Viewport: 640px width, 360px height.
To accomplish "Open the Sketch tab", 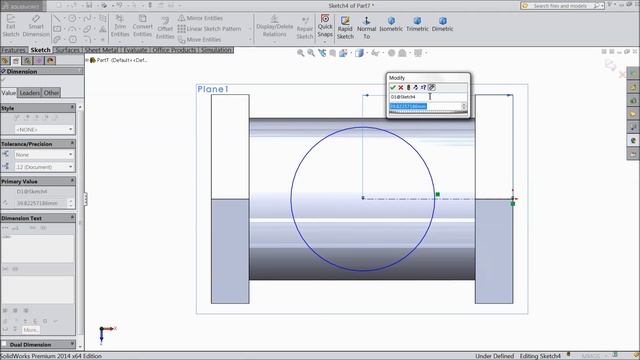I will (x=40, y=50).
